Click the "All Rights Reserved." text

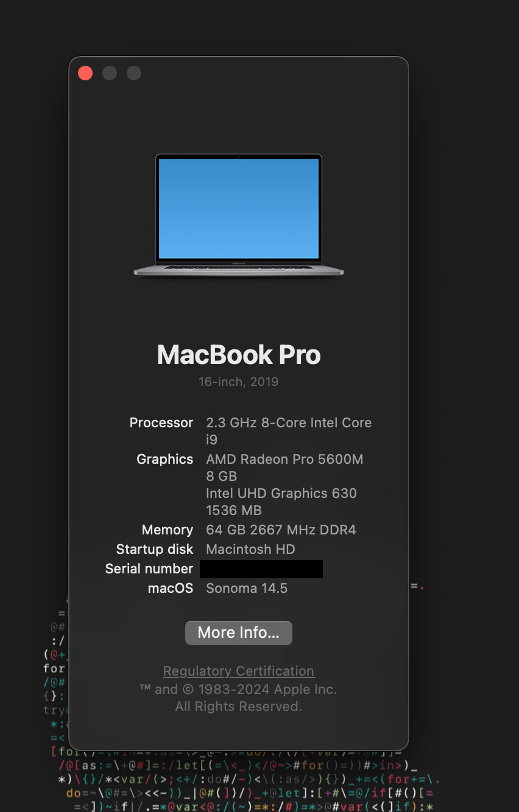[239, 706]
